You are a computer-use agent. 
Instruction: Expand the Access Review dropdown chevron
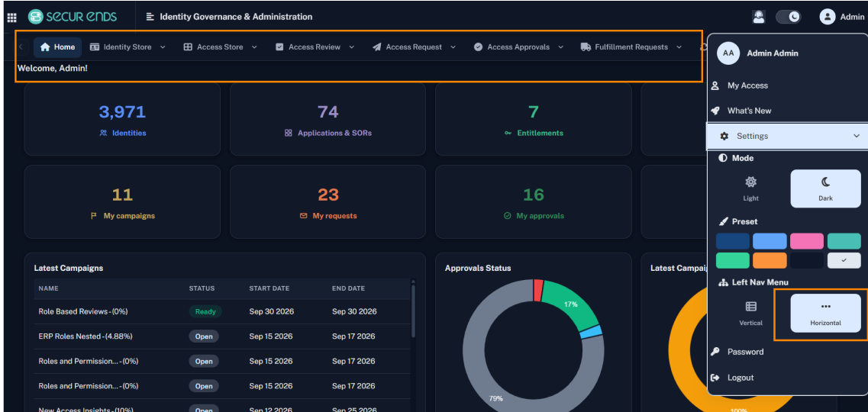[351, 47]
